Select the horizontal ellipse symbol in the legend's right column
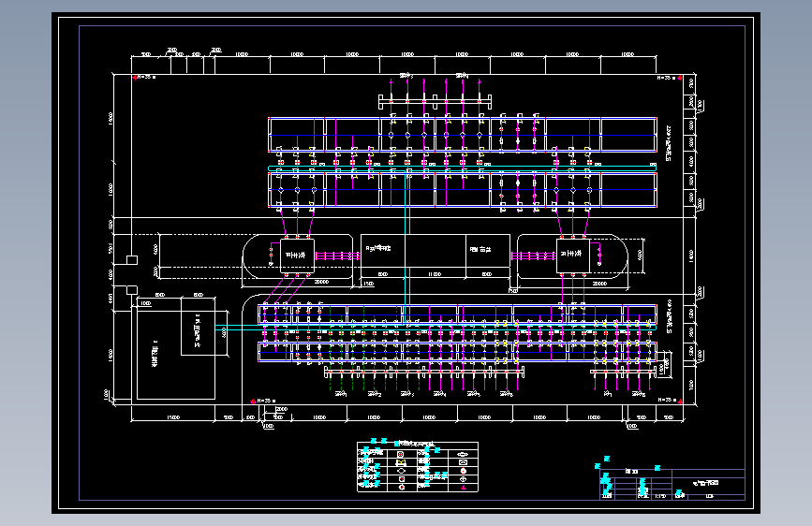 pos(463,454)
